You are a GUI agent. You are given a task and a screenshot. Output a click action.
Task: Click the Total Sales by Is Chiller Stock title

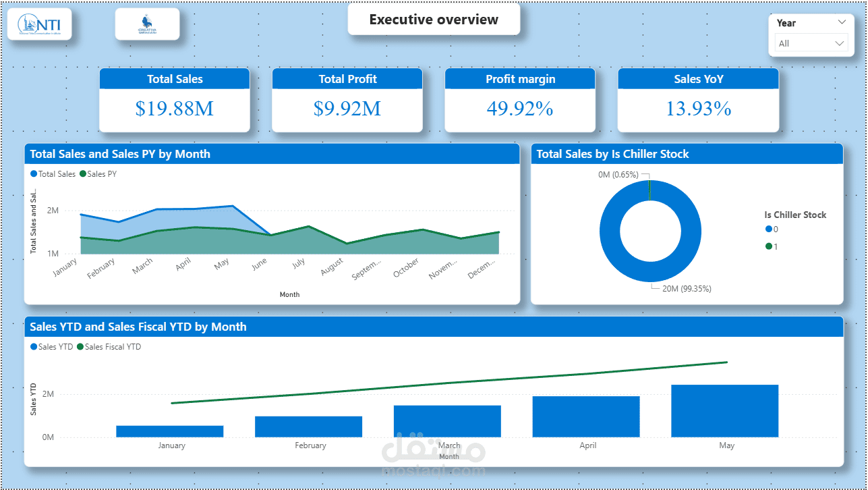612,154
